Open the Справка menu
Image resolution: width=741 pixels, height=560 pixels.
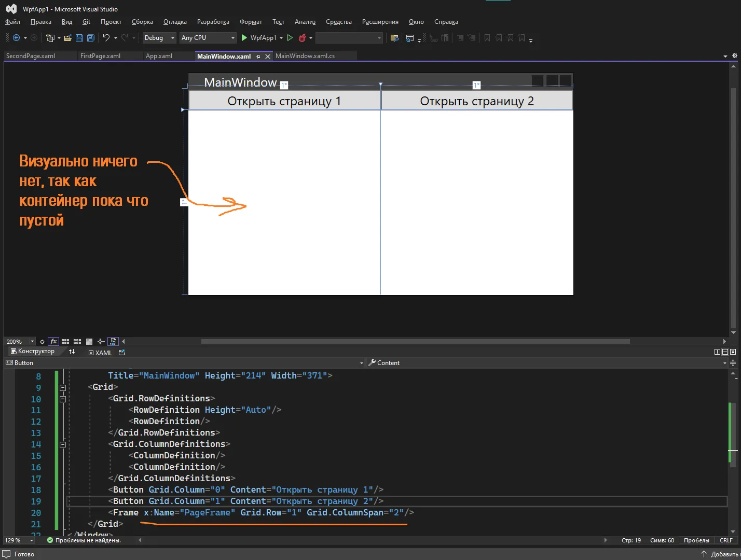tap(446, 22)
